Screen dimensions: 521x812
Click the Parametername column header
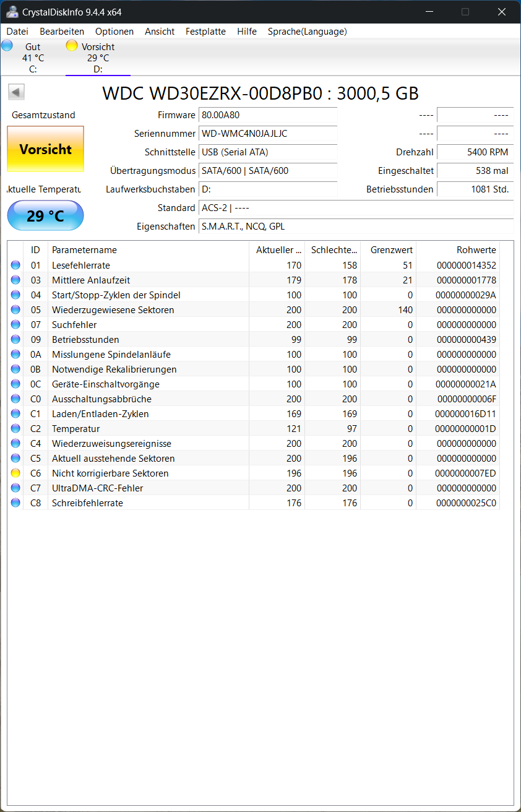pyautogui.click(x=149, y=250)
